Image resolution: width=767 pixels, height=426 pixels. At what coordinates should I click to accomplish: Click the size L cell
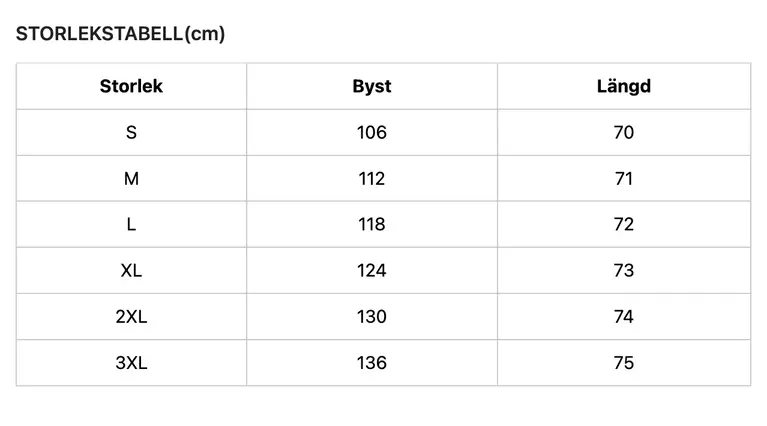point(131,224)
